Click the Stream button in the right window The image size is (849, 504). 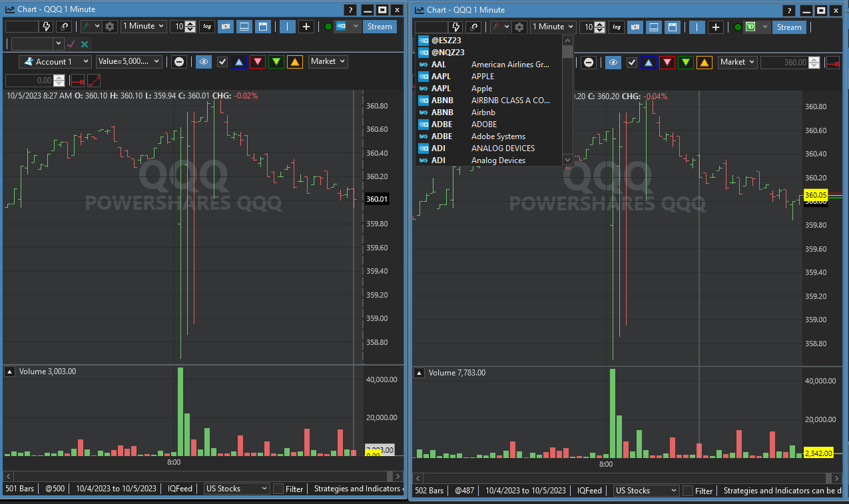coord(789,27)
